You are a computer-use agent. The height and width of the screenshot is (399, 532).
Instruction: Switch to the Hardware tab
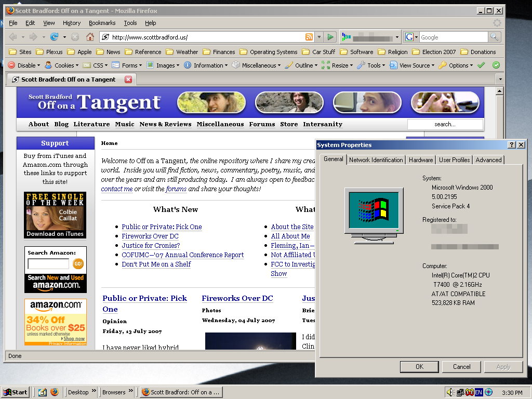coord(420,160)
